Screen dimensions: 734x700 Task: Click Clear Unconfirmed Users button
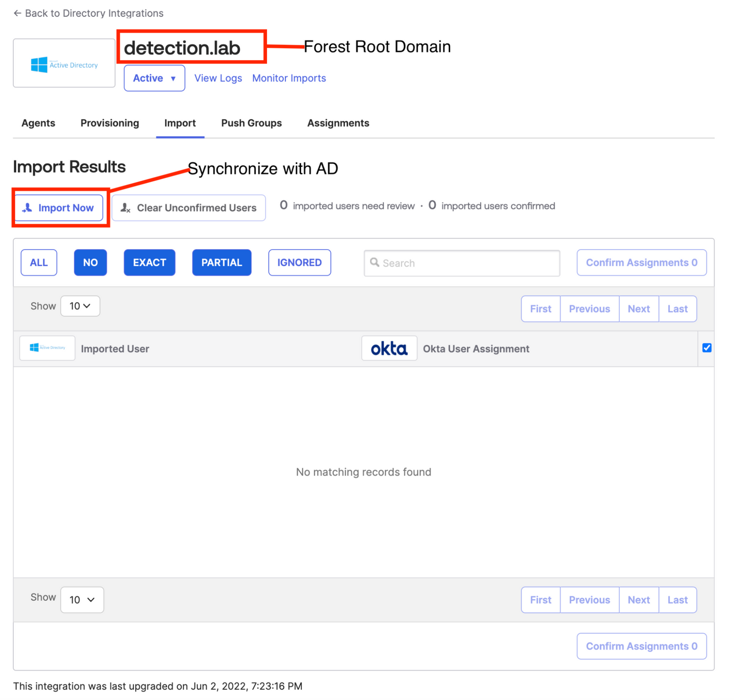click(189, 208)
